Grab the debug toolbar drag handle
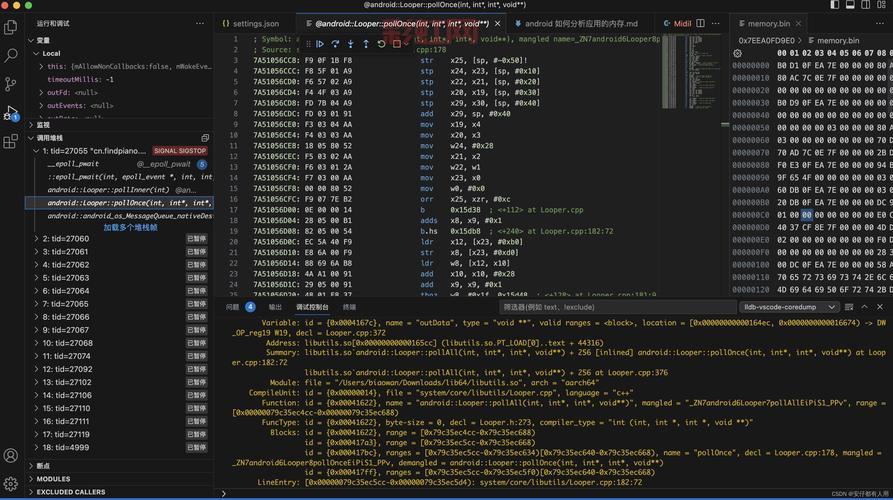The height and width of the screenshot is (500, 893). tap(308, 44)
